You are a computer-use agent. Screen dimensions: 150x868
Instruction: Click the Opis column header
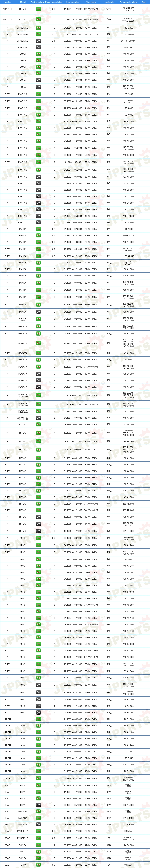(x=144, y=2)
